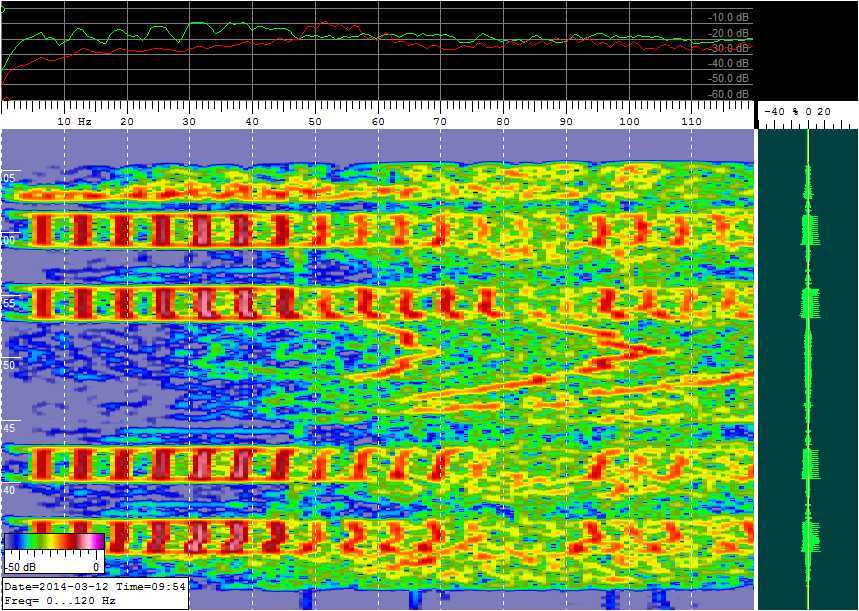The image size is (859, 611).
Task: Click the 0 end of color legend scale
Action: (x=96, y=566)
